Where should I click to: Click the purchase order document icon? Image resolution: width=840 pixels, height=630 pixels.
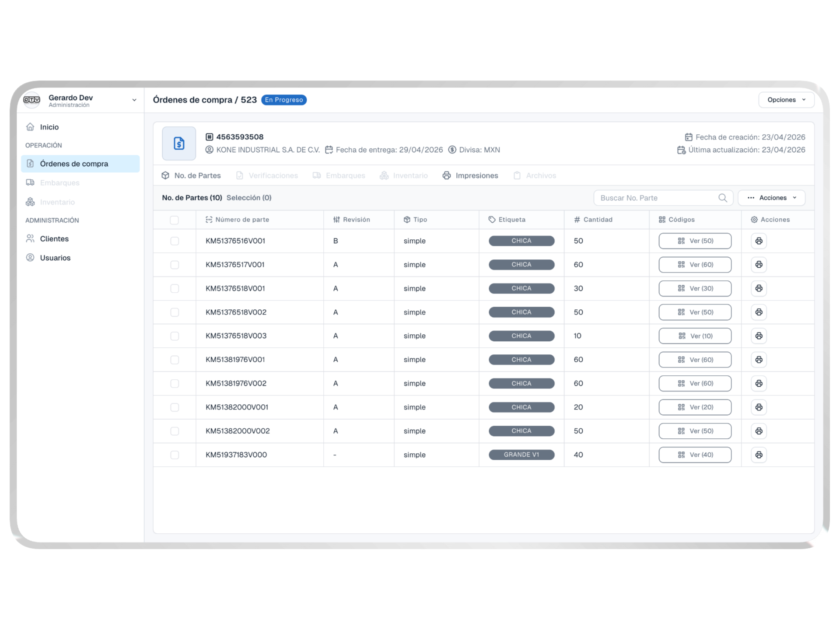click(x=179, y=143)
